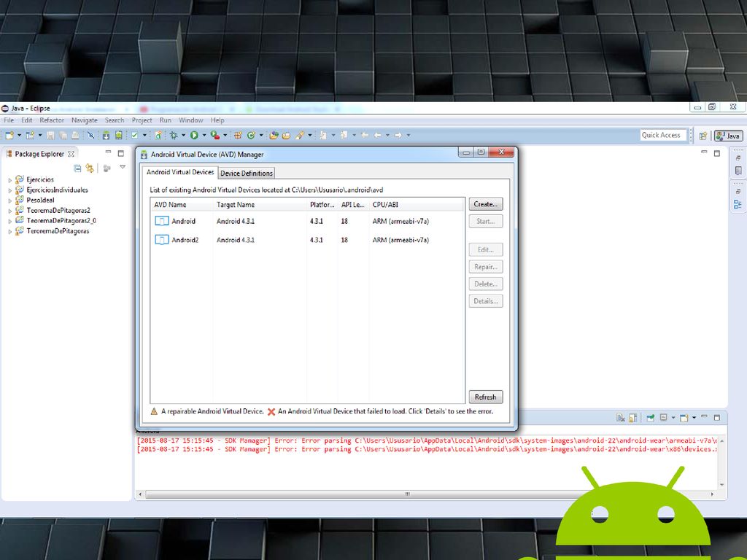Click the Create... button
Viewport: 747px width, 560px height.
(485, 204)
